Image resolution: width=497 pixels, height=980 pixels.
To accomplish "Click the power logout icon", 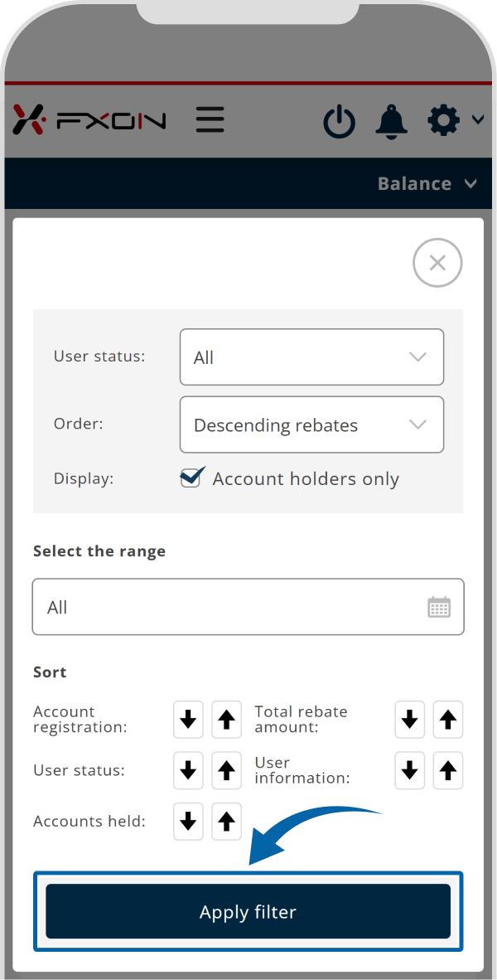I will pyautogui.click(x=339, y=122).
